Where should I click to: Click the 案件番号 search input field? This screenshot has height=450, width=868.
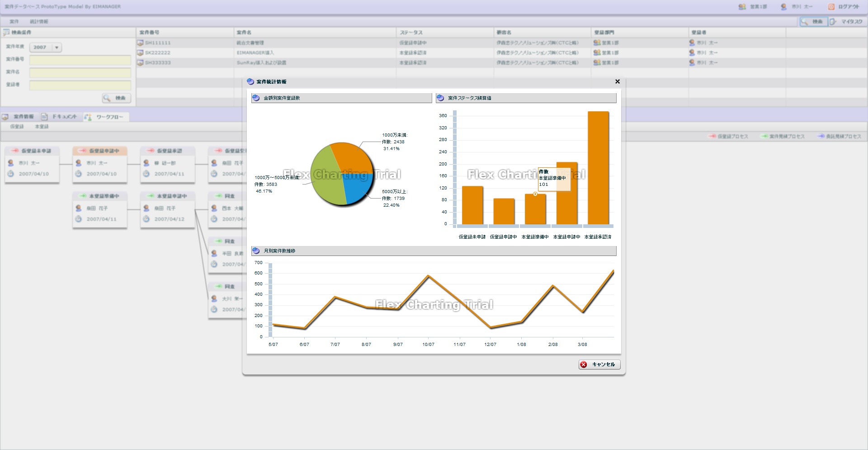pos(80,60)
